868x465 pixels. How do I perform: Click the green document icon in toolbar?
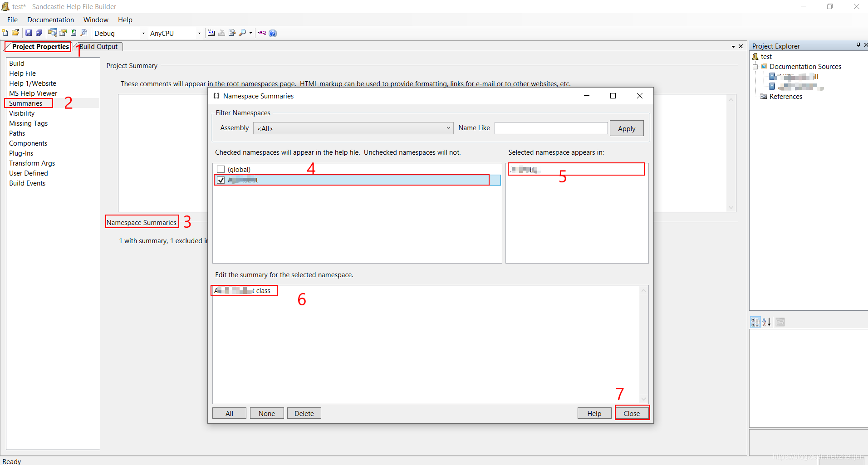(74, 33)
